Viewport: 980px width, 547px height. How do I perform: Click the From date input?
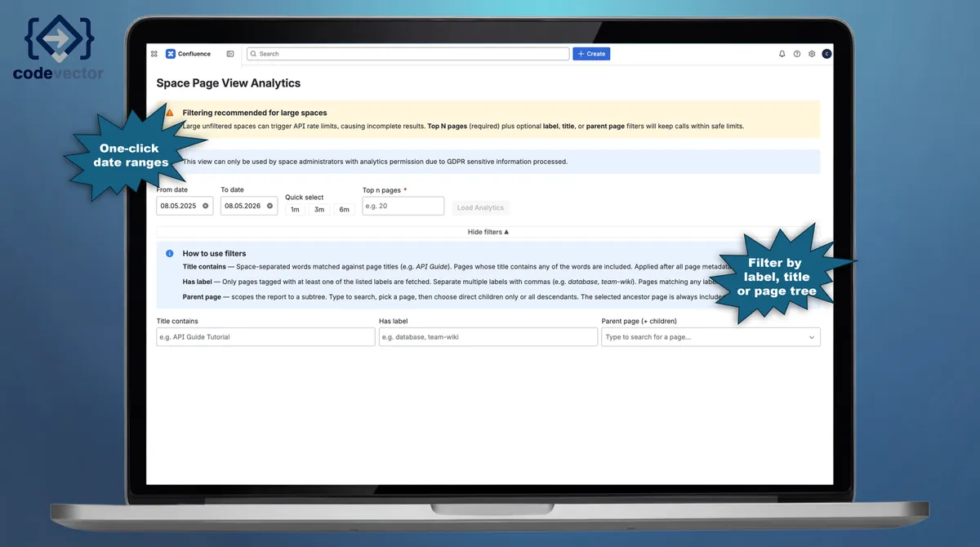pyautogui.click(x=185, y=206)
